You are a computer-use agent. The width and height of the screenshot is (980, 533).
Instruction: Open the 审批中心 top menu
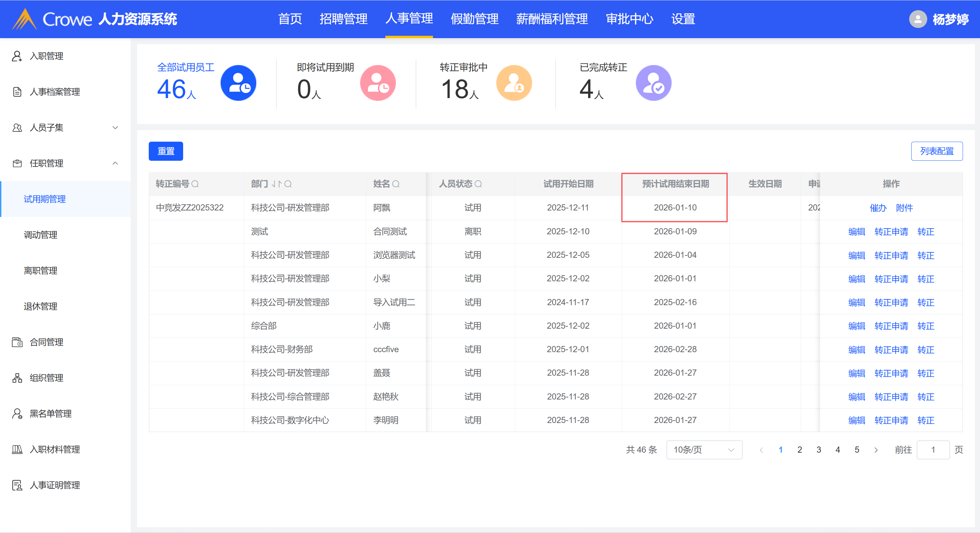point(629,19)
